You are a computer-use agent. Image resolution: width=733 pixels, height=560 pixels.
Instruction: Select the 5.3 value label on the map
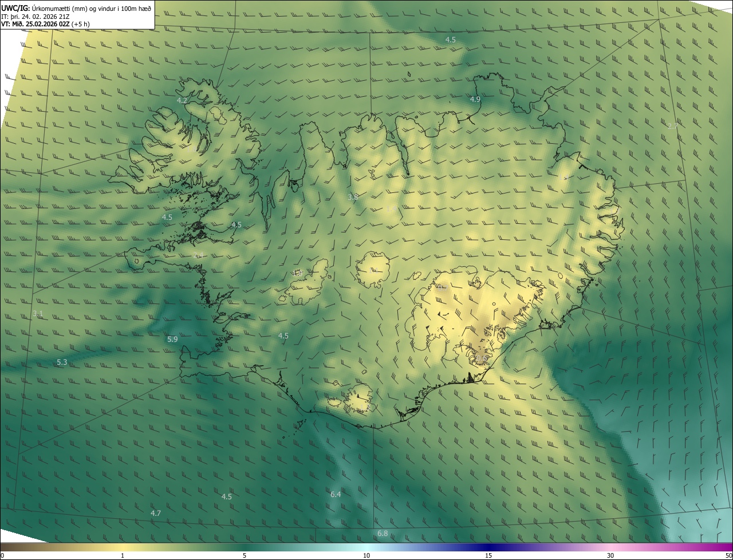[62, 362]
